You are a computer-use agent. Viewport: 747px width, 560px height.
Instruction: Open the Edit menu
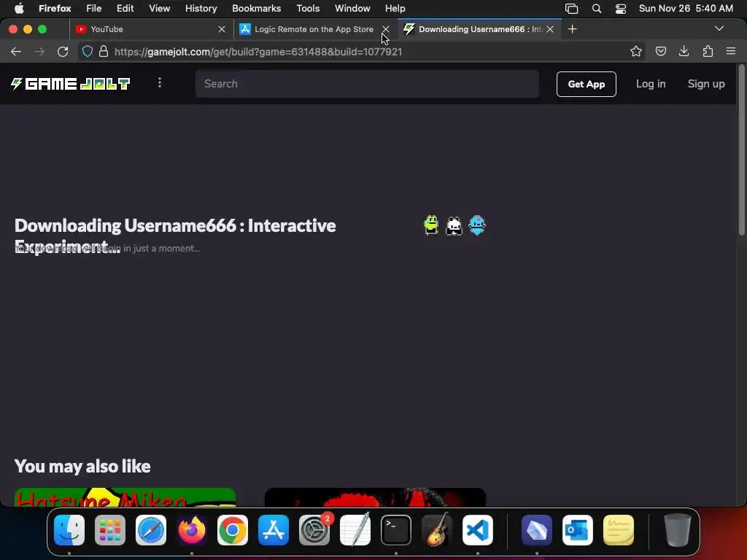[x=125, y=8]
